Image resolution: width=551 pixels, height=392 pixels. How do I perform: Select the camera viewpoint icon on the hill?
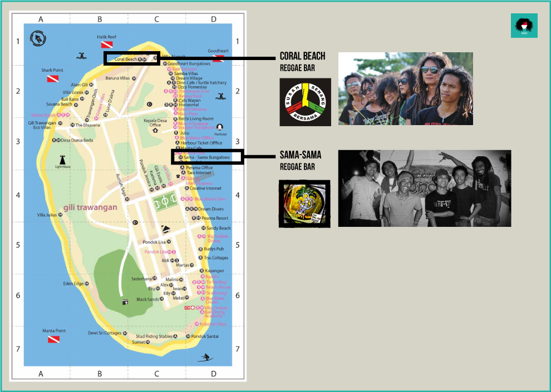click(125, 302)
